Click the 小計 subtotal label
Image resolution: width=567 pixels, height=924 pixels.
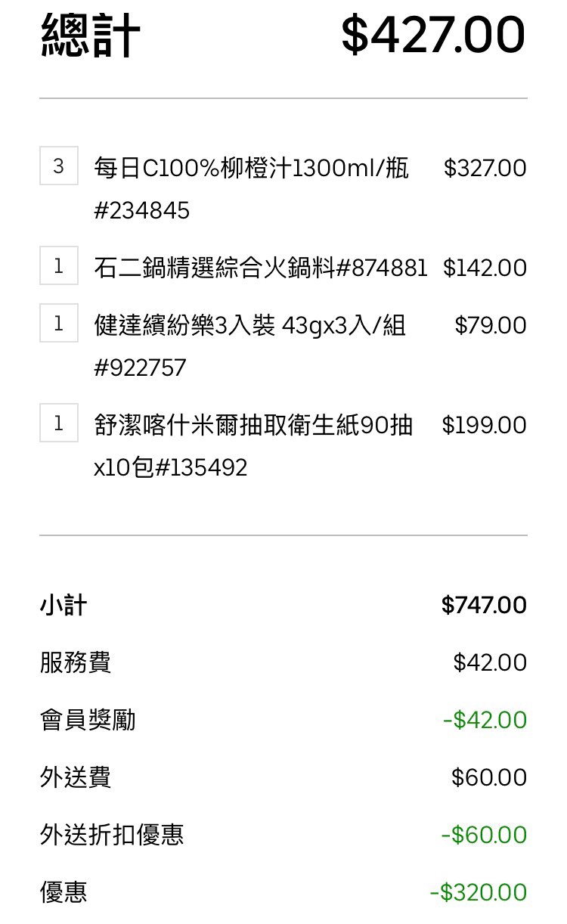[x=64, y=605]
